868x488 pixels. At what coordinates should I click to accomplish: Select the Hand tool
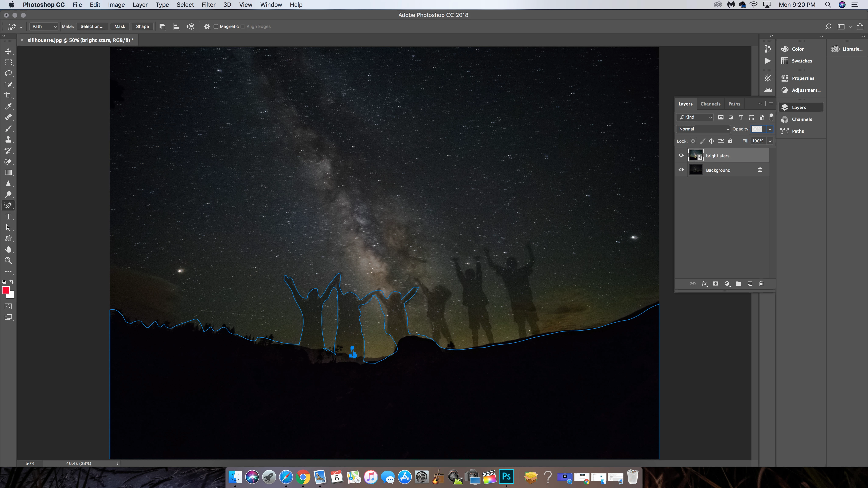pos(8,250)
